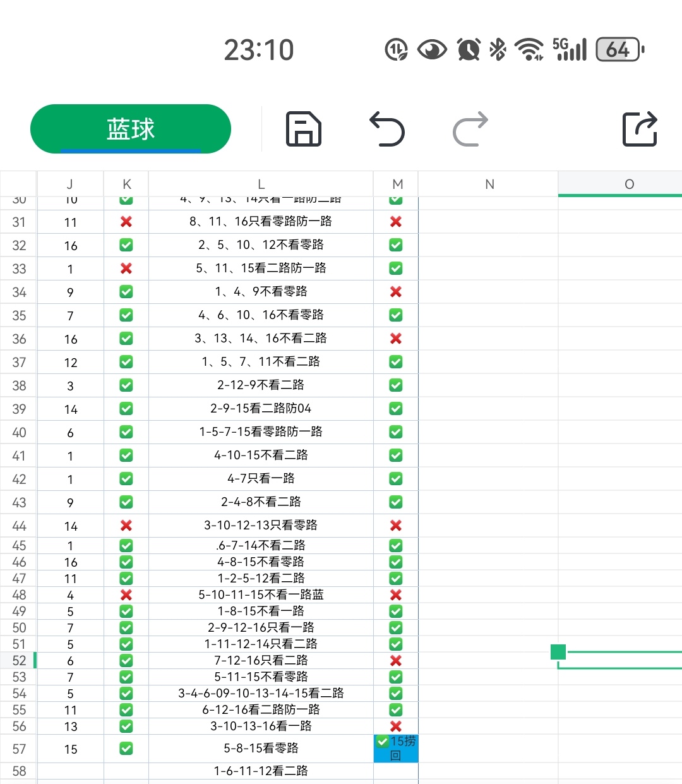Select the column O header
The height and width of the screenshot is (784, 682).
629,184
